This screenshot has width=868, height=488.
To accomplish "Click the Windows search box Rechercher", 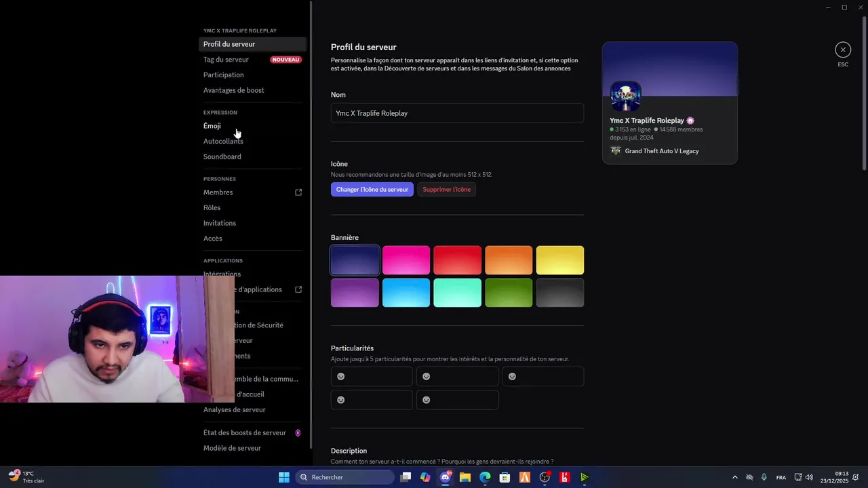I will coord(345,477).
